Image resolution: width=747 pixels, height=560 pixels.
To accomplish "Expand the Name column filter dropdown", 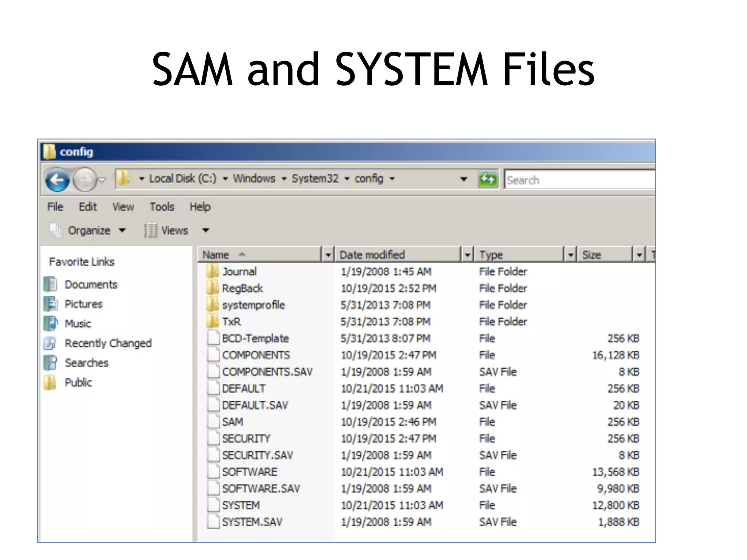I will tap(328, 254).
